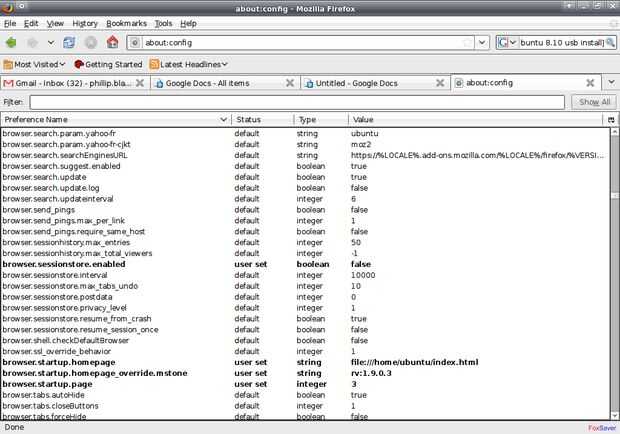The height and width of the screenshot is (434, 620).
Task: Open the Edit menu
Action: click(x=31, y=23)
